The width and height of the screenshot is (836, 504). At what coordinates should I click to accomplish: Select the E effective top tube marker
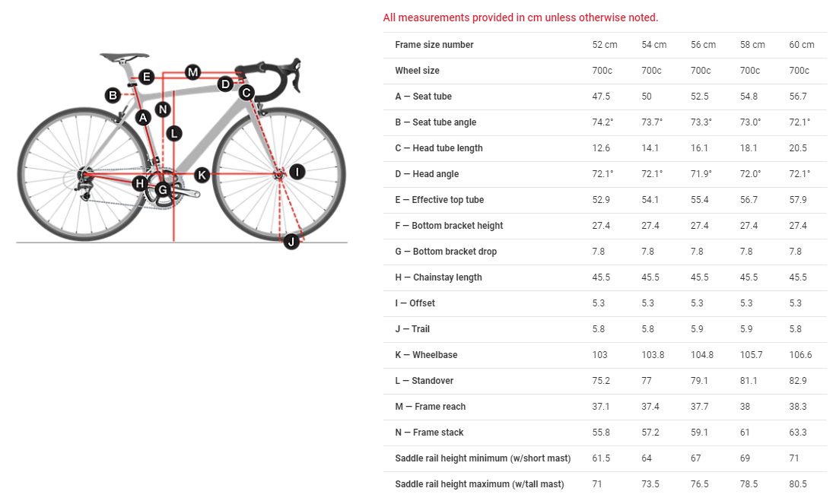click(147, 77)
